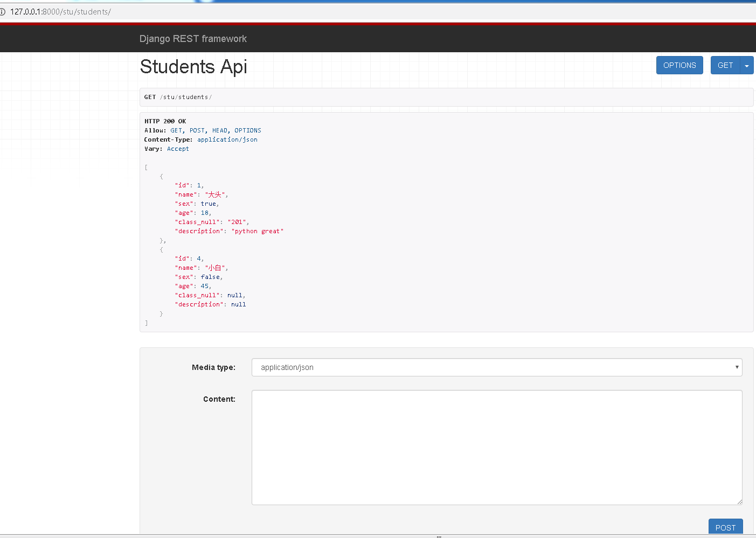Click the "age": 18 line
Viewport: 756px width, 538px height.
click(x=193, y=213)
